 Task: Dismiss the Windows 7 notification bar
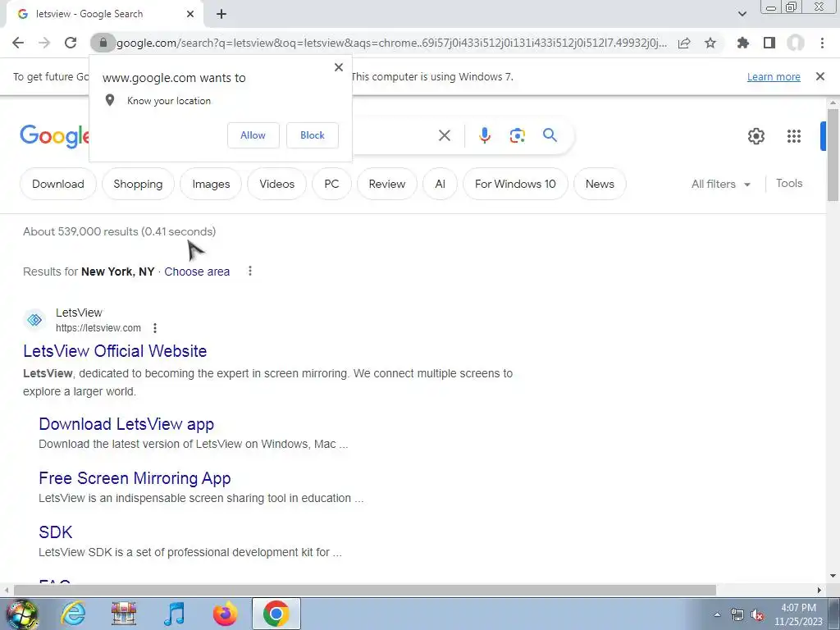(820, 76)
